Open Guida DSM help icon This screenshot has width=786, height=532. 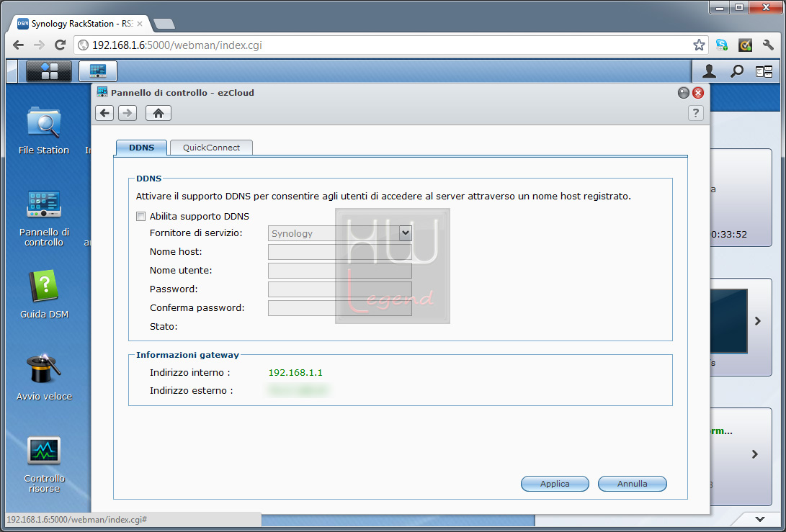coord(44,294)
